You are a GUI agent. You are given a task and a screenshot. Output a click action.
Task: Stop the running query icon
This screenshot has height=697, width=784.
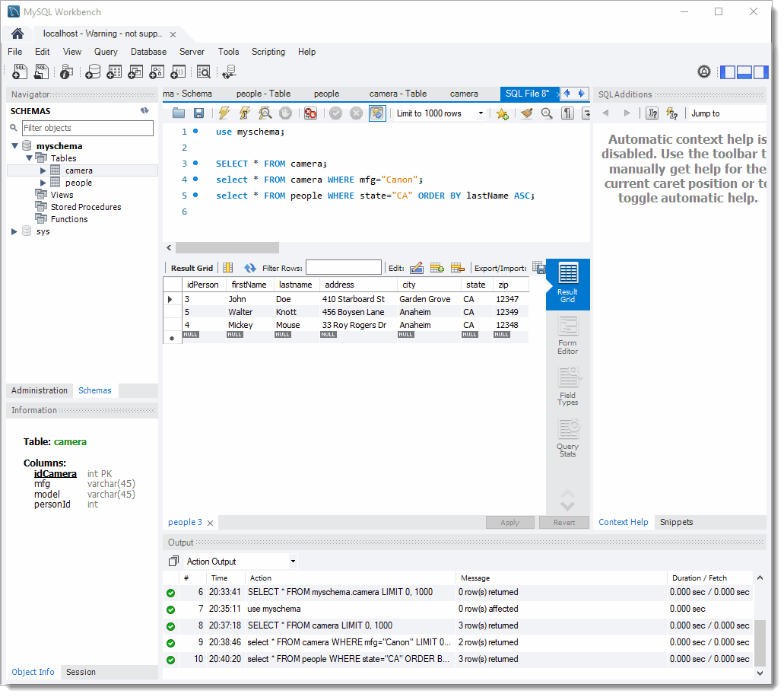(285, 113)
